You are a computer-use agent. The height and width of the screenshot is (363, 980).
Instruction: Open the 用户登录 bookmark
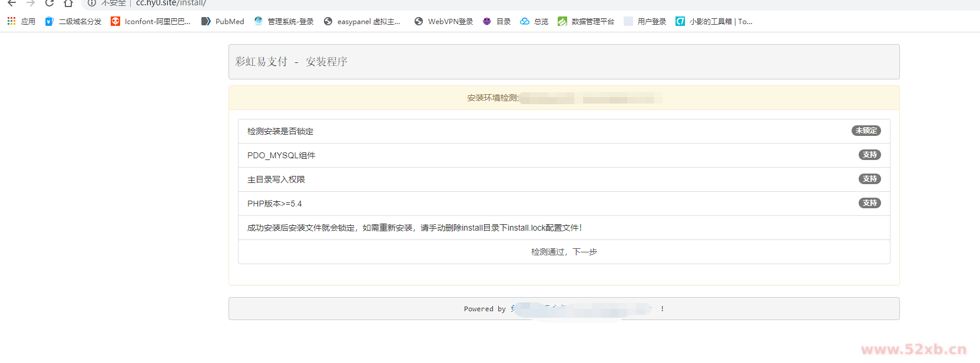pos(645,21)
